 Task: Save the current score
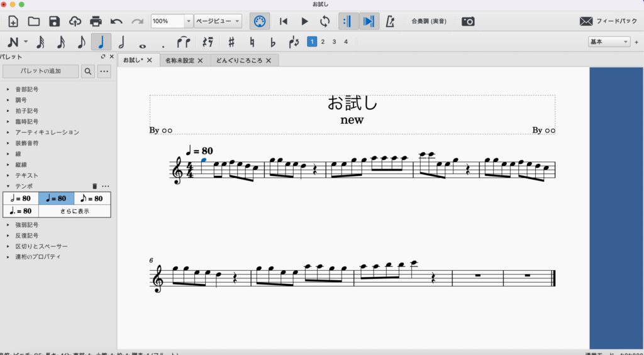click(54, 21)
